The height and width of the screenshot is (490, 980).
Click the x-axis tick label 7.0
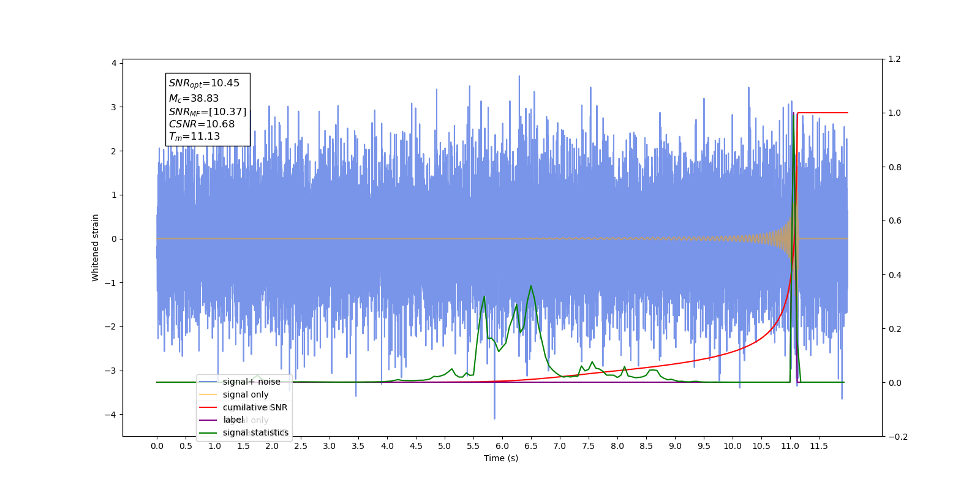tap(560, 446)
